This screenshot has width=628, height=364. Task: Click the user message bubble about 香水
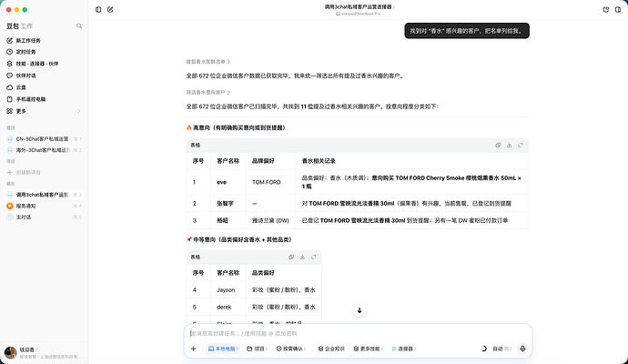click(467, 31)
